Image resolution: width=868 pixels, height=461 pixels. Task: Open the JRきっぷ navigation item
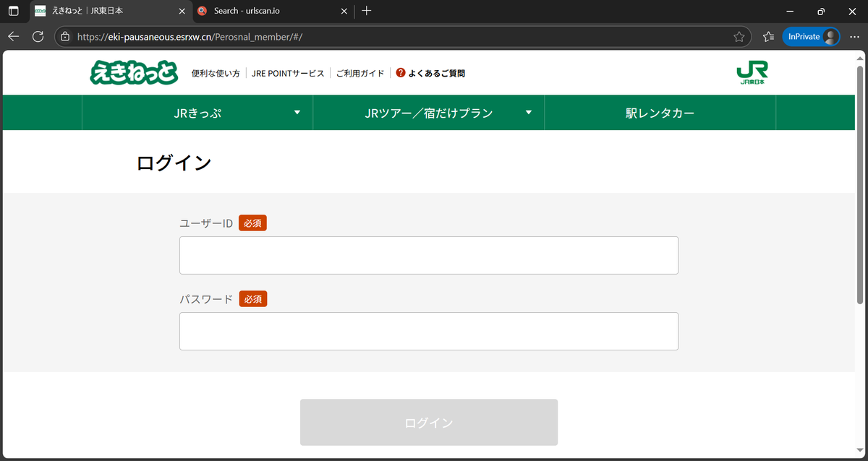tap(197, 113)
